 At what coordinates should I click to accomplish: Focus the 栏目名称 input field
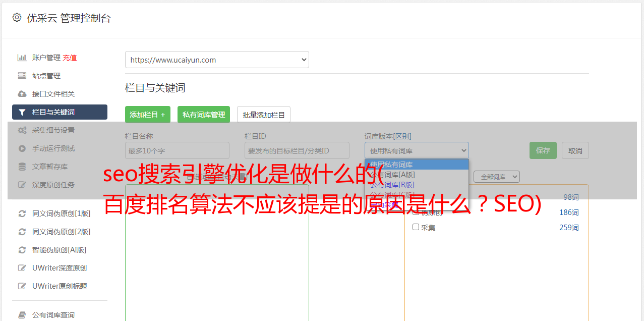[177, 150]
